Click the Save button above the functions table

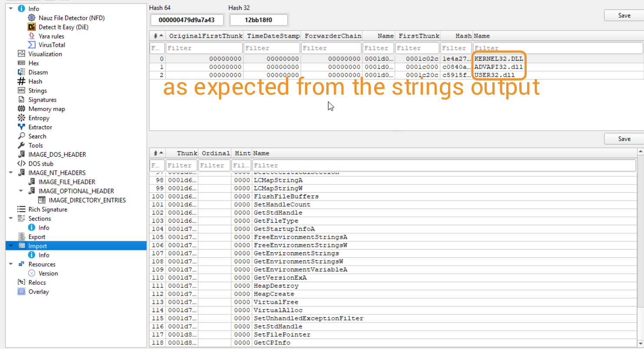click(x=624, y=139)
